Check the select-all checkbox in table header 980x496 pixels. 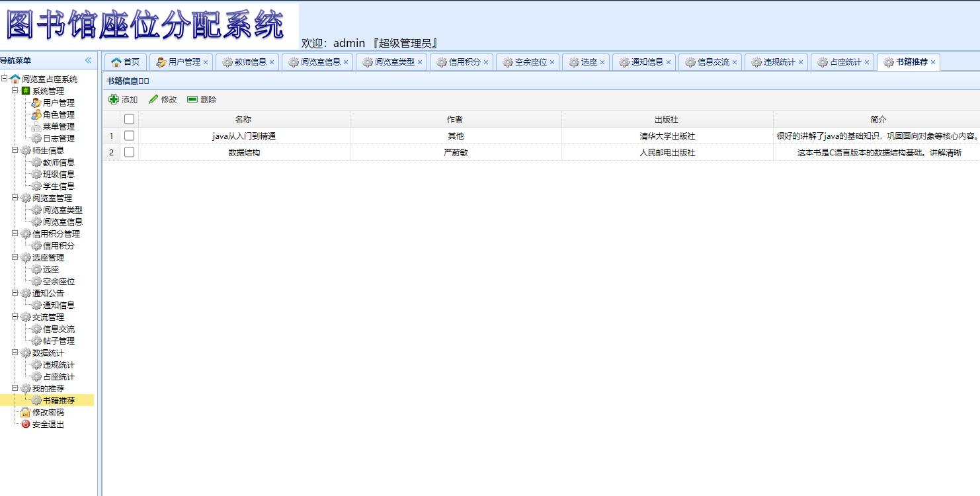pos(129,119)
